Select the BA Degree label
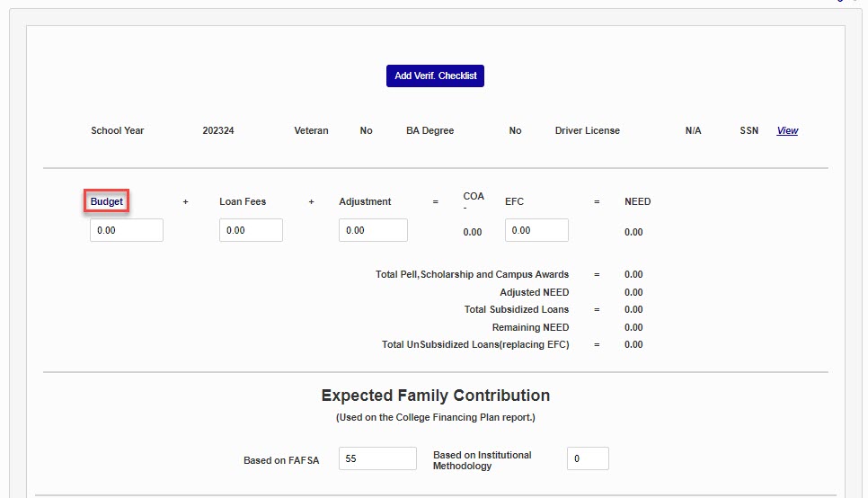868x498 pixels. pyautogui.click(x=430, y=131)
